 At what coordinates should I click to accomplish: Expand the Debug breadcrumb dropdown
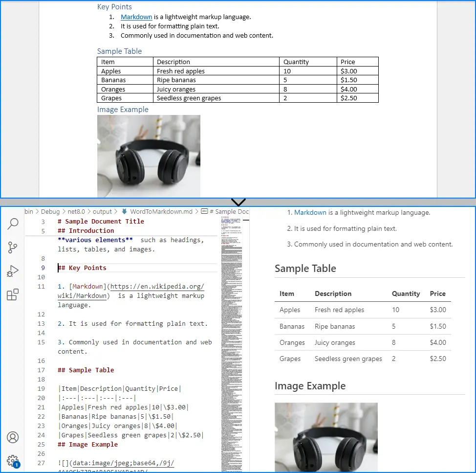click(50, 211)
